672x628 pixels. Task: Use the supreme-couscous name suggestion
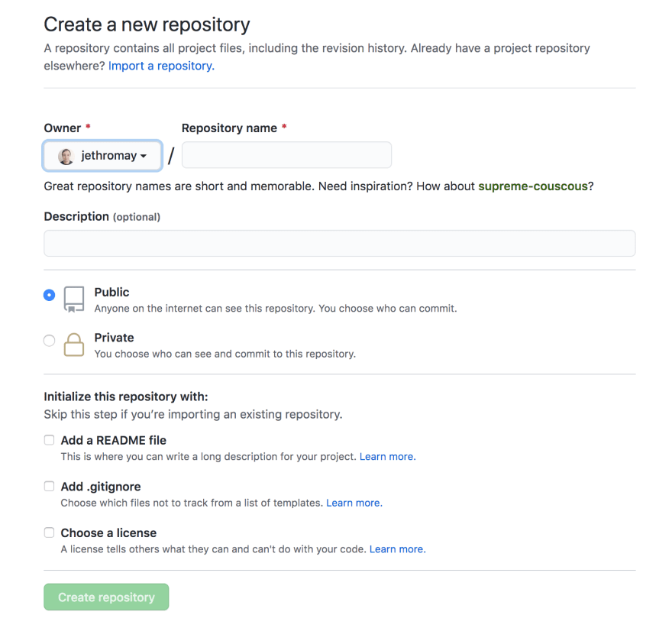pyautogui.click(x=533, y=186)
